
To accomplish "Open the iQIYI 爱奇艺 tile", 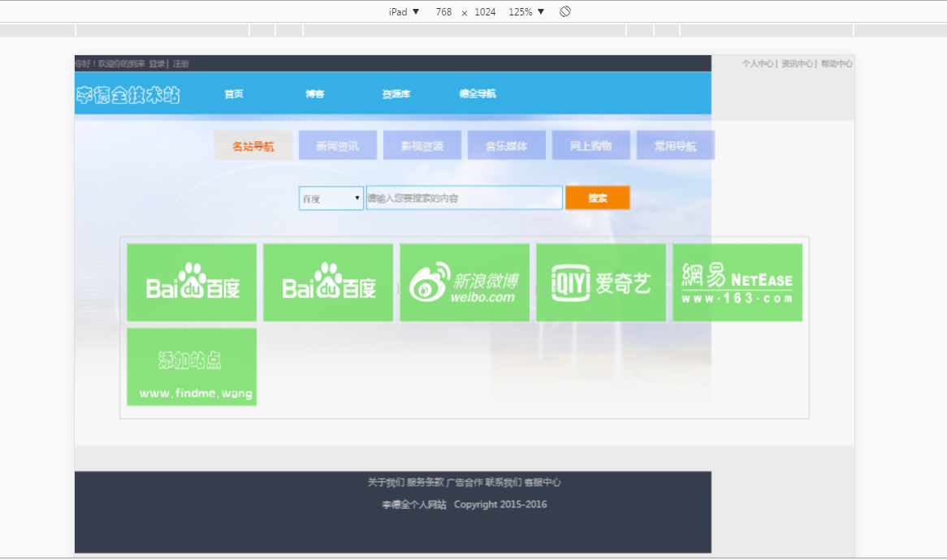I will pos(601,282).
